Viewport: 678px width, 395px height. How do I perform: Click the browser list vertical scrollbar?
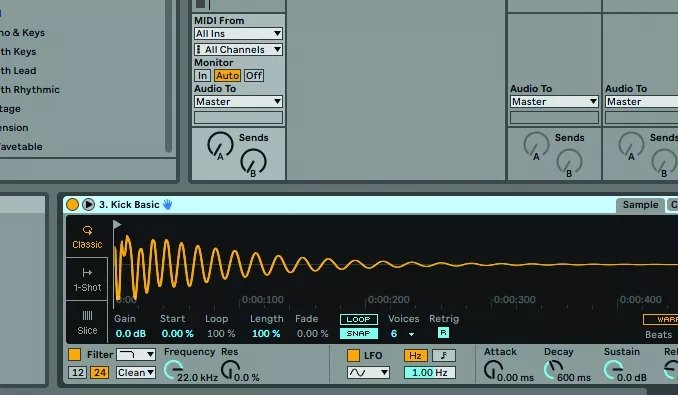[169, 76]
